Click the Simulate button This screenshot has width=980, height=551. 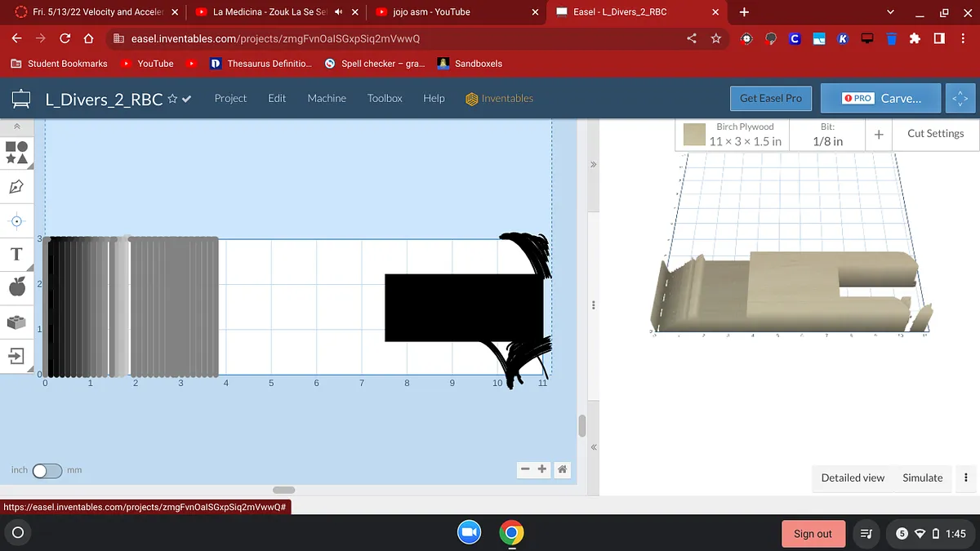point(922,478)
